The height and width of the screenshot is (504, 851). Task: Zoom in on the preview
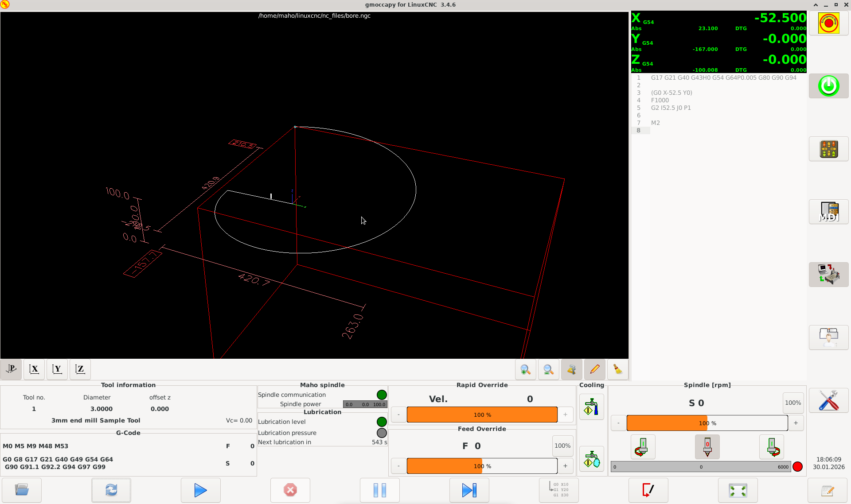(525, 369)
